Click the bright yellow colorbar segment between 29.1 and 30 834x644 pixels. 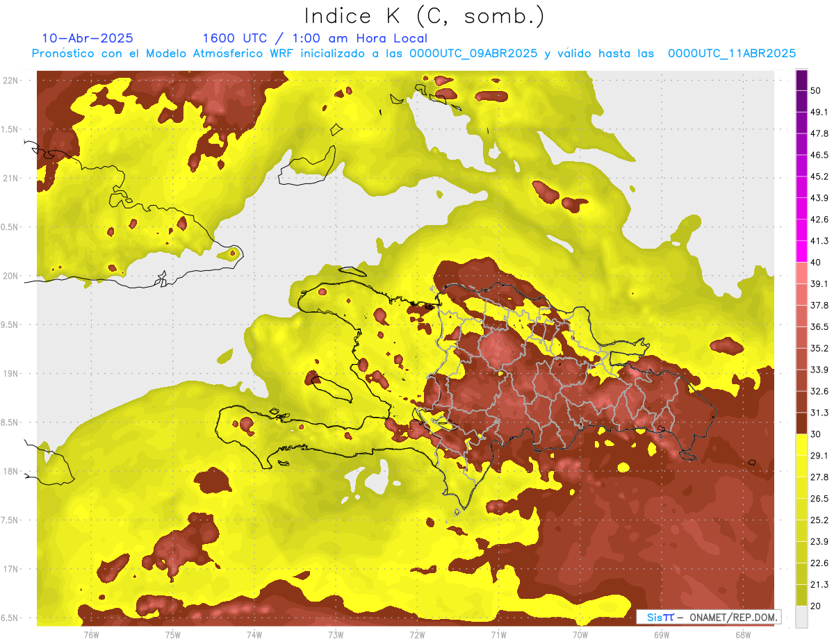pos(801,445)
